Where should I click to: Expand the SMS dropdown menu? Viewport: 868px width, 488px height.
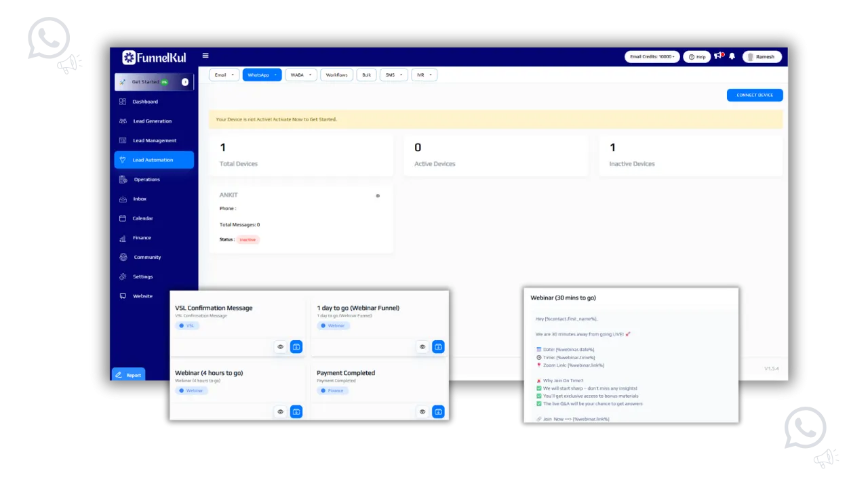(x=393, y=75)
